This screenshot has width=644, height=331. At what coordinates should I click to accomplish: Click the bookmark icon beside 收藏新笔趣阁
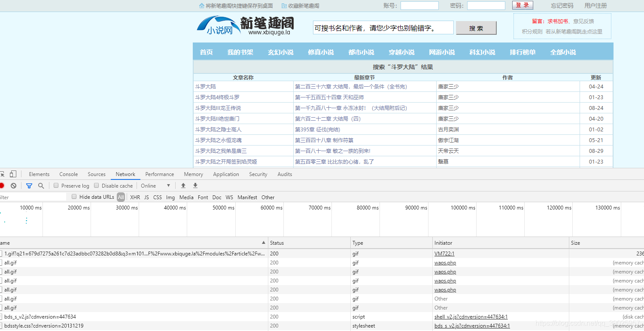tap(284, 6)
